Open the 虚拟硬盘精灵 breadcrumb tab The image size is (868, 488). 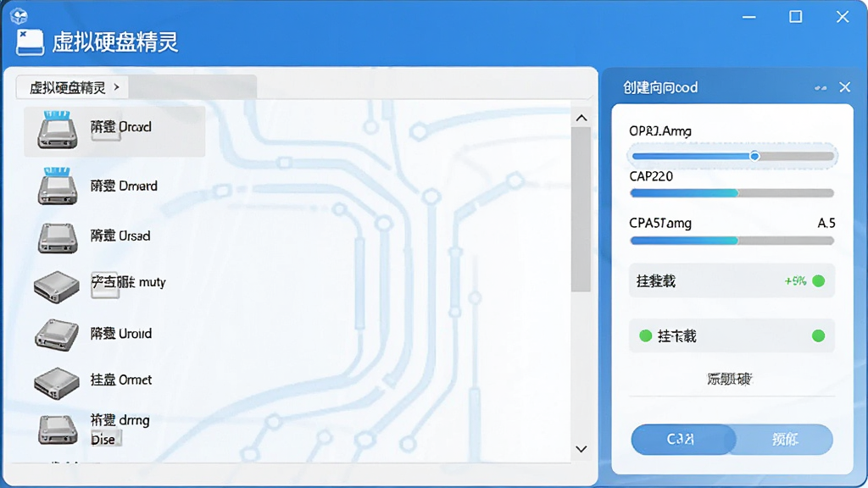coord(72,87)
